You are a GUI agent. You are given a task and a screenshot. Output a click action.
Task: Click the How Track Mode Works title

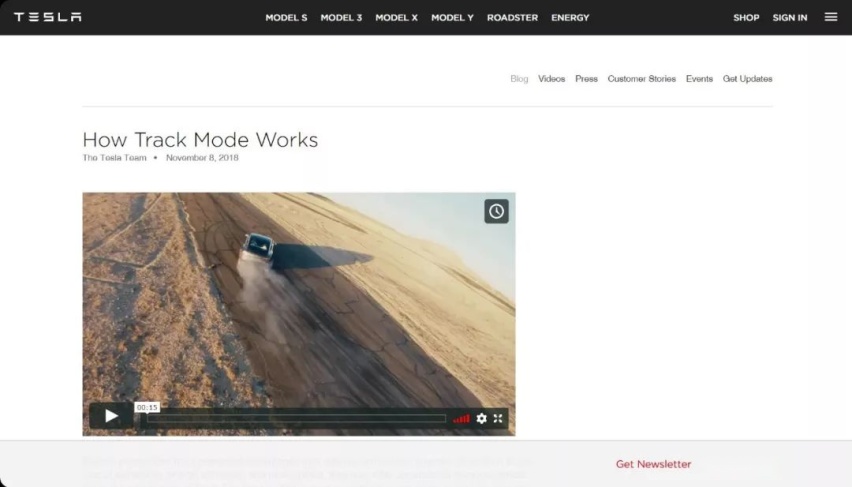(x=200, y=140)
